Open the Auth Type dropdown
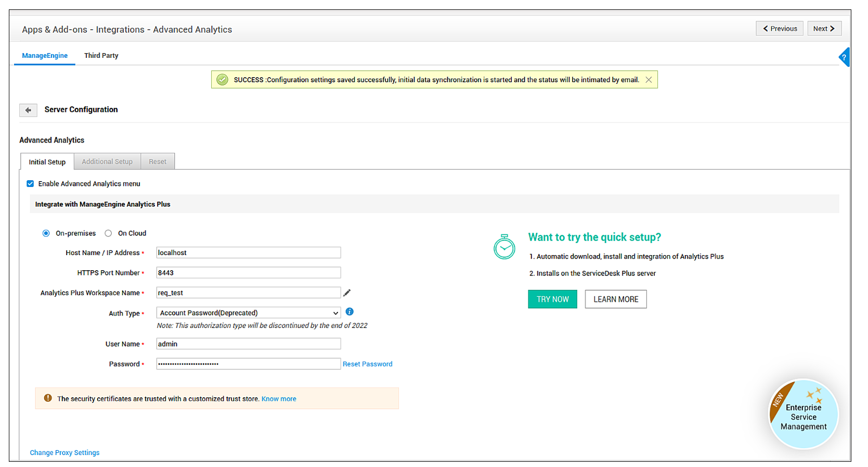The height and width of the screenshot is (467, 868). pyautogui.click(x=249, y=313)
